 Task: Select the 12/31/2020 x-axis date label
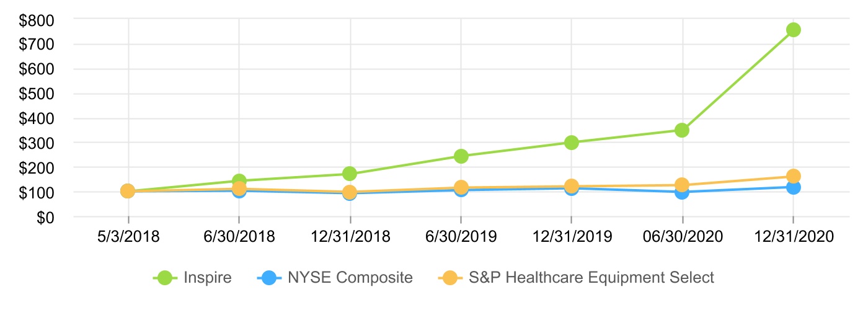point(793,237)
